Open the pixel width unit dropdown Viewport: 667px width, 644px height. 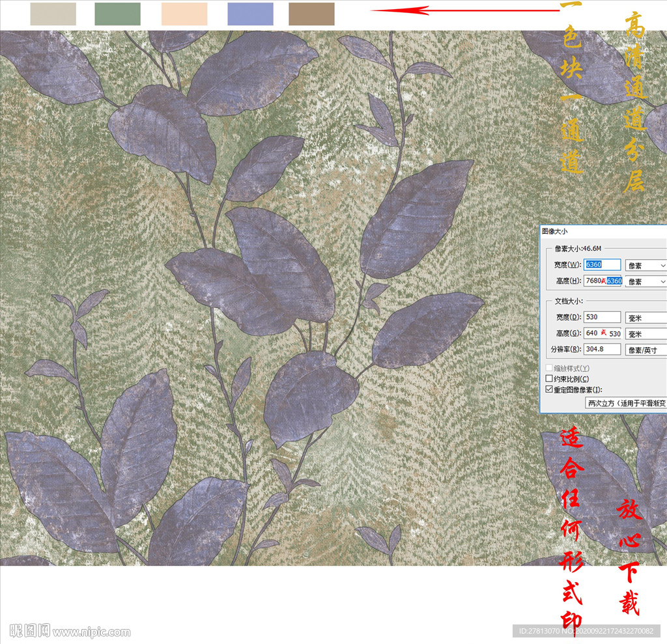point(646,266)
